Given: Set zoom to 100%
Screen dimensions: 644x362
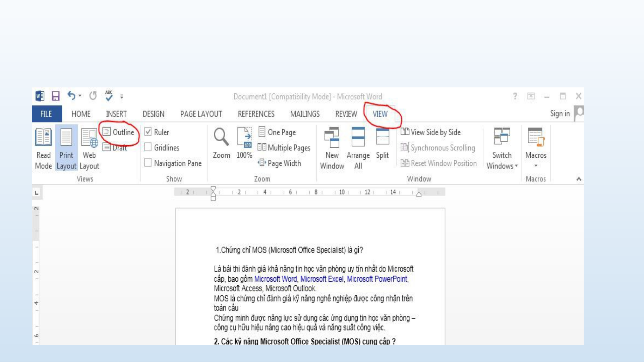Looking at the screenshot, I should point(244,143).
